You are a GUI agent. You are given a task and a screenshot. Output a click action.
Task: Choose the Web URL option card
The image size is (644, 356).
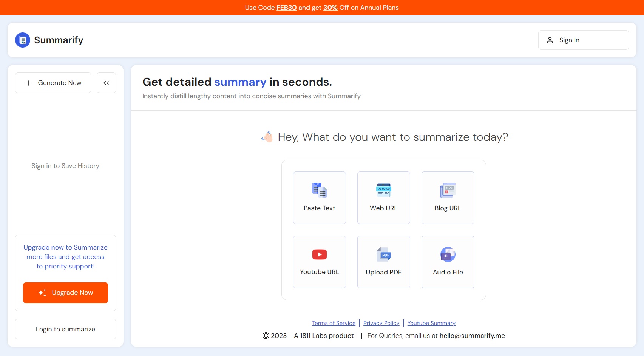pos(384,198)
